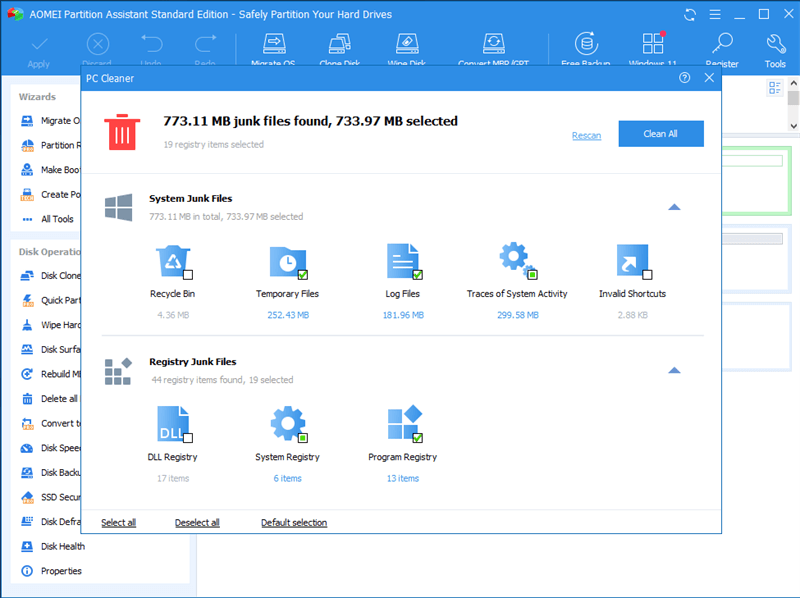Viewport: 800px width, 598px height.
Task: Click the Log Files icon
Action: pos(402,261)
